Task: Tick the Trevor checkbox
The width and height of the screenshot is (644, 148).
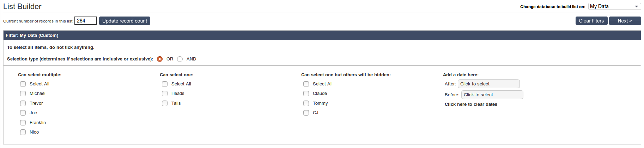Action: pos(23,103)
